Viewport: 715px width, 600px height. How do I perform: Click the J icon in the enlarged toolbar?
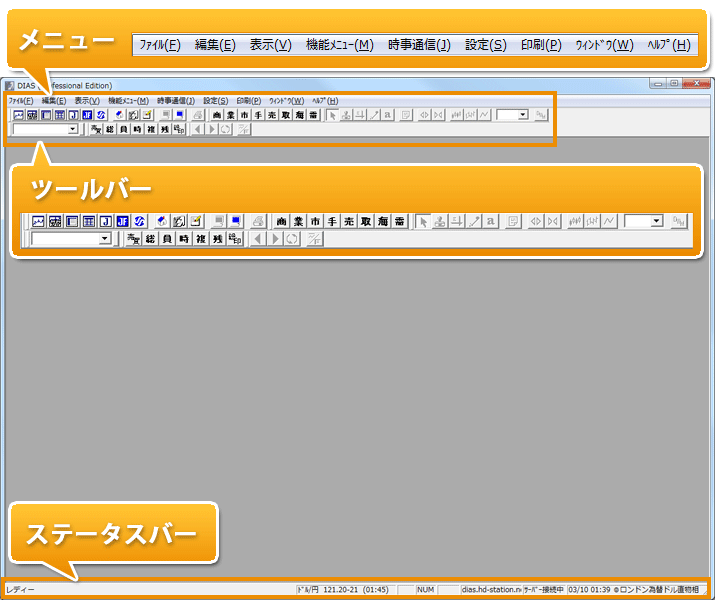pyautogui.click(x=106, y=221)
